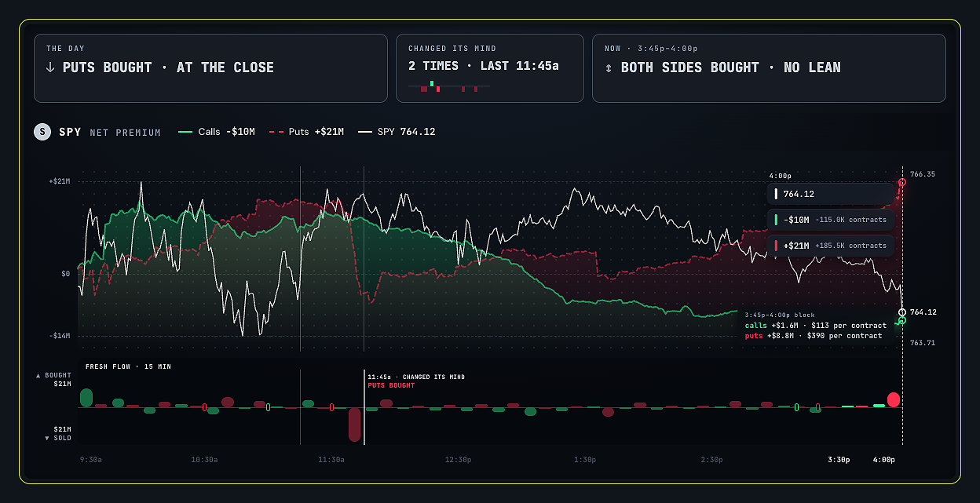Screen dimensions: 980x503
Task: Toggle the SPY 764.12 legend series
Action: [x=397, y=132]
